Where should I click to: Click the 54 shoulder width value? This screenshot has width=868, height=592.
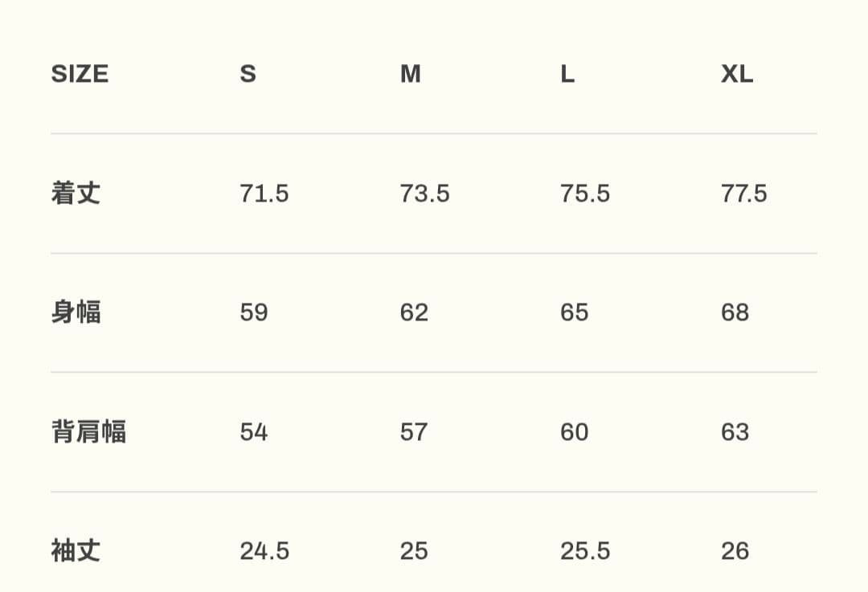pos(253,432)
